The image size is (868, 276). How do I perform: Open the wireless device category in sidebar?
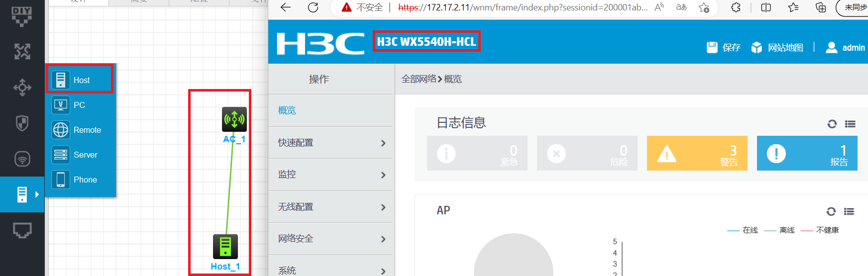tap(22, 159)
